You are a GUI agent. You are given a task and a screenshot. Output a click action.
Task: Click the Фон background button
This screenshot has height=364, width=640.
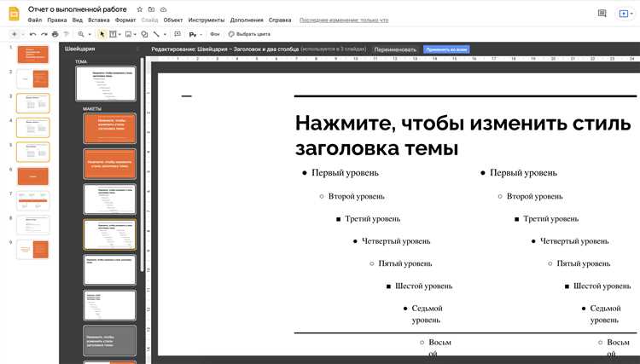click(x=215, y=34)
